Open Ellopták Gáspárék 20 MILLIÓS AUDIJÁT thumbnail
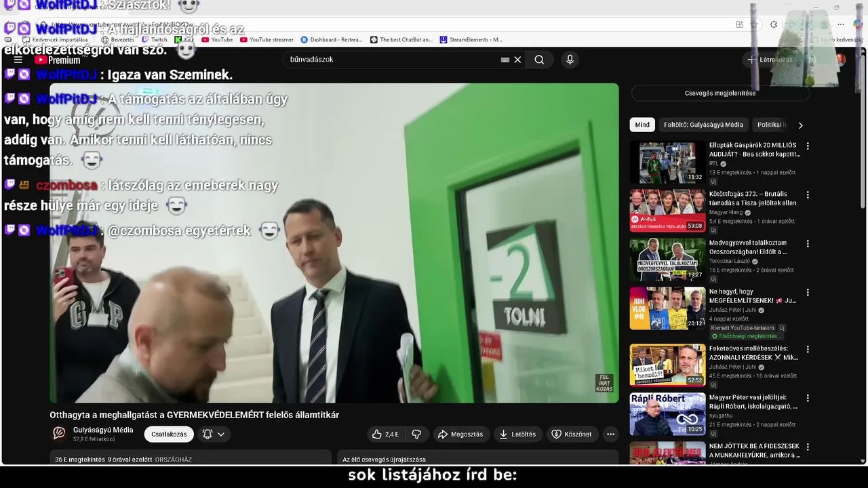868x488 pixels. 667,162
